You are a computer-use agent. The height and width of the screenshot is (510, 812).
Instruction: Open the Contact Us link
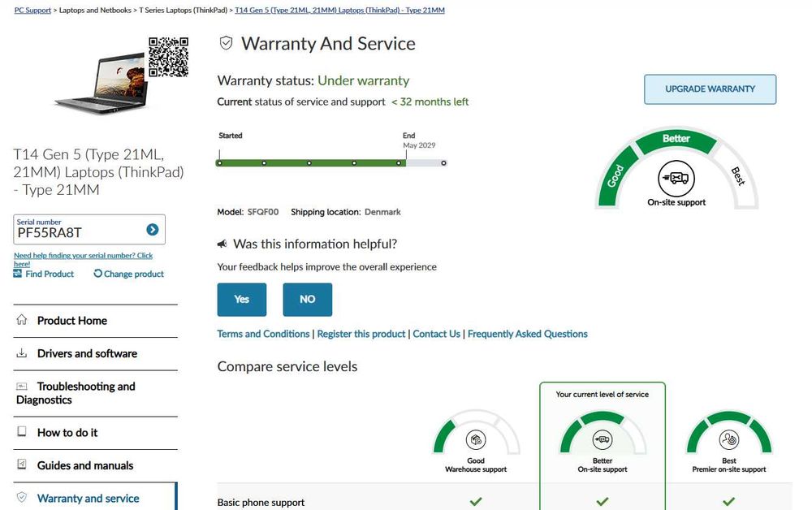pos(437,334)
